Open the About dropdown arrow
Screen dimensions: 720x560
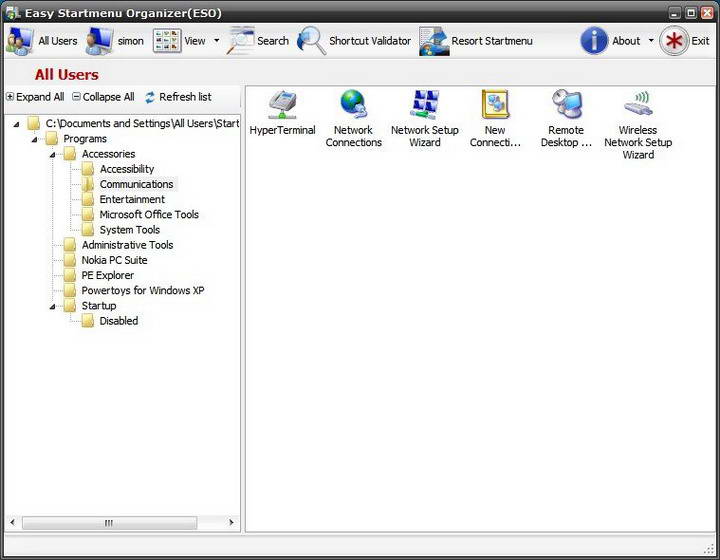(x=651, y=40)
